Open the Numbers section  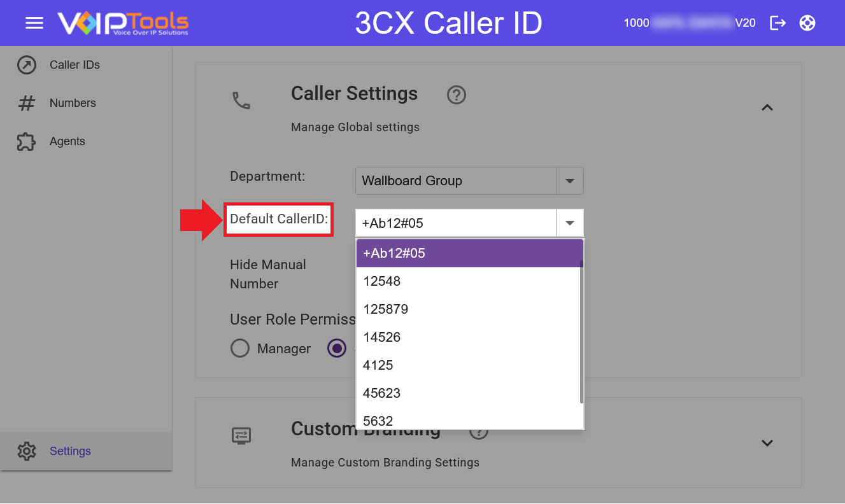click(72, 102)
